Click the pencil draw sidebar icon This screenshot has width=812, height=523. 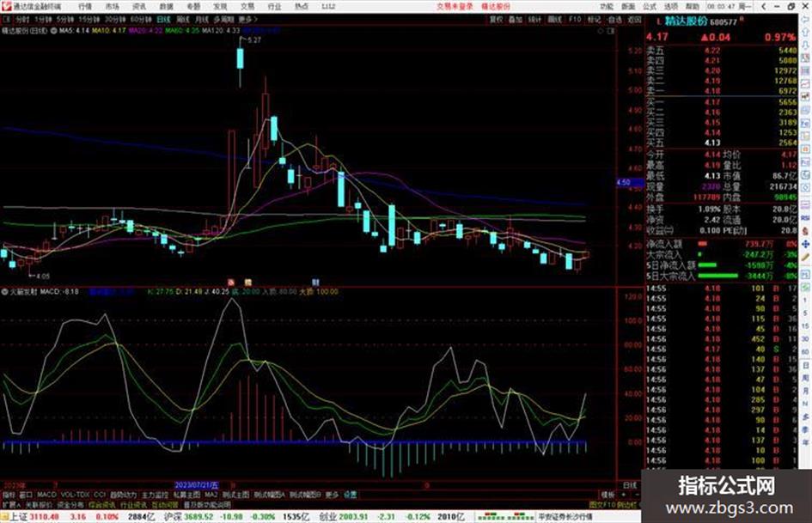coord(805,257)
